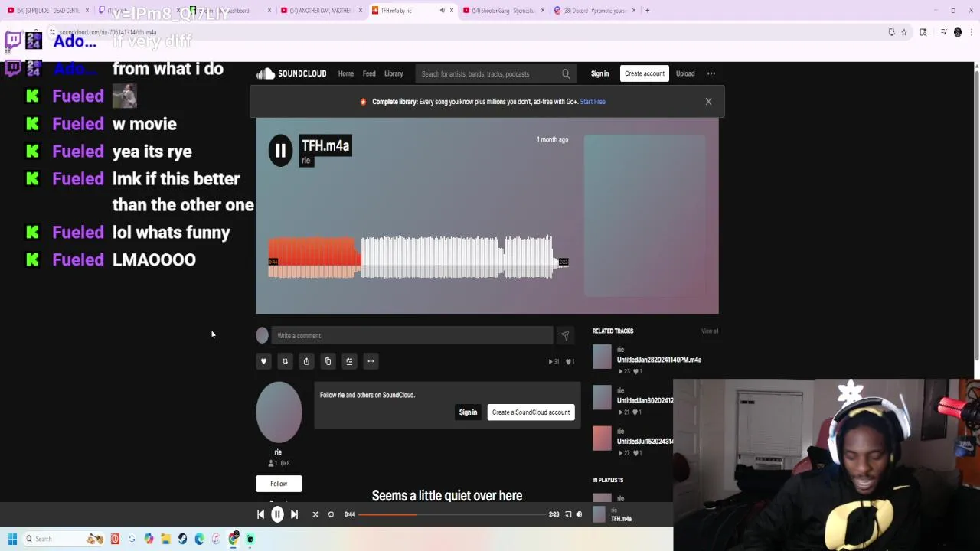Open the header three-dots more menu
Screen dimensions: 980x551
click(710, 73)
